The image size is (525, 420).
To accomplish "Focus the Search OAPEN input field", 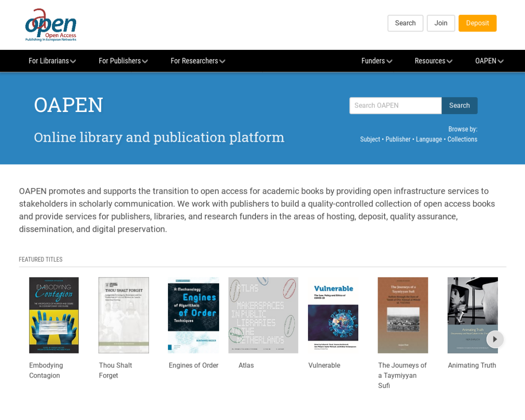I will (395, 105).
